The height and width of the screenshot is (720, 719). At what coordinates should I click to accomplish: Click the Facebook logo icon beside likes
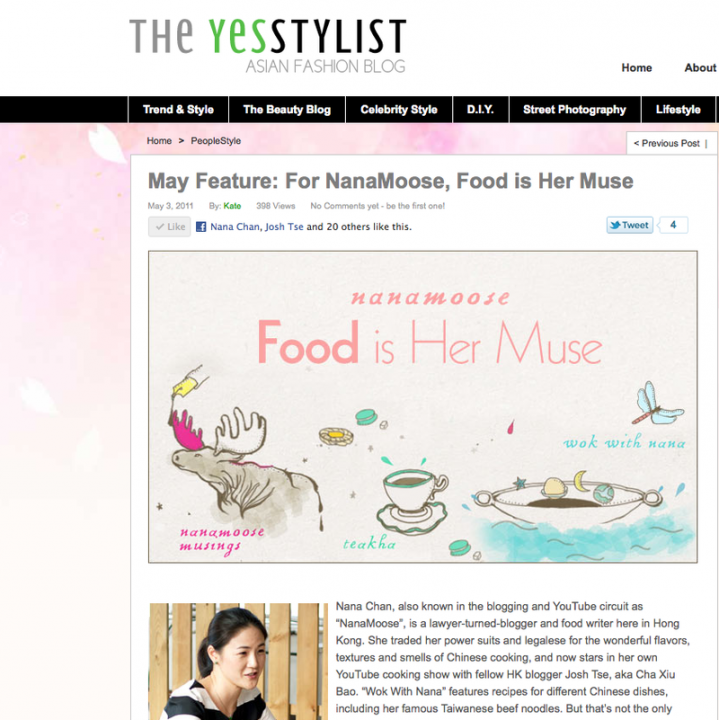click(201, 226)
